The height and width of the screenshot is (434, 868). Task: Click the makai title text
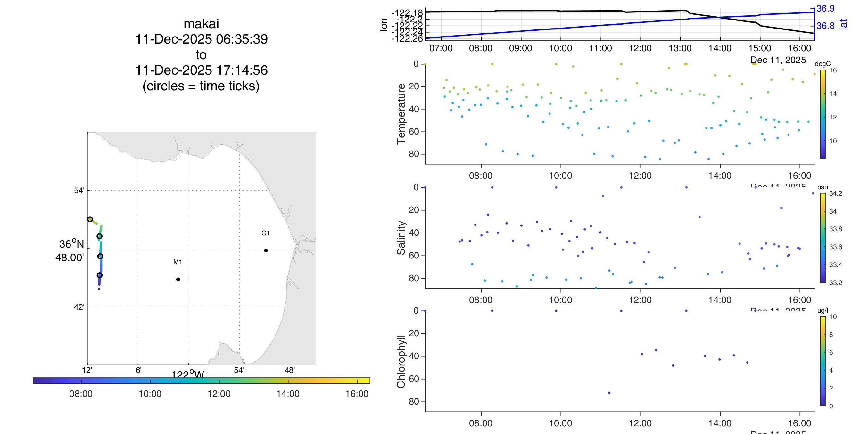pos(201,24)
